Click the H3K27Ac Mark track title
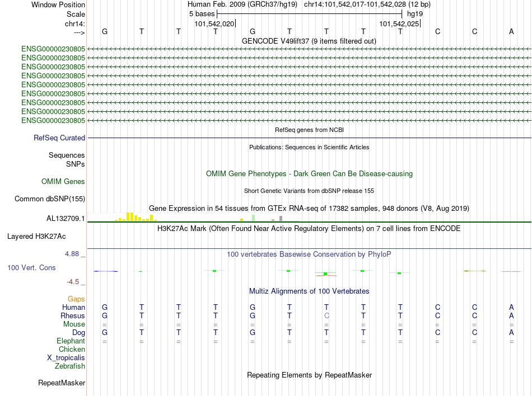Screen dimensions: 532x396 pyautogui.click(x=309, y=228)
